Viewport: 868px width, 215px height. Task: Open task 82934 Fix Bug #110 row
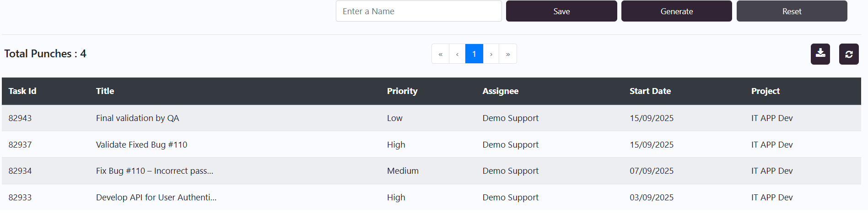pos(154,171)
